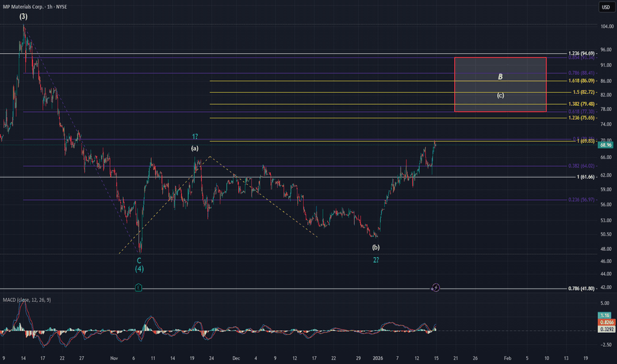Image resolution: width=617 pixels, height=364 pixels.
Task: Select the teal (4) wave label
Action: (x=139, y=270)
